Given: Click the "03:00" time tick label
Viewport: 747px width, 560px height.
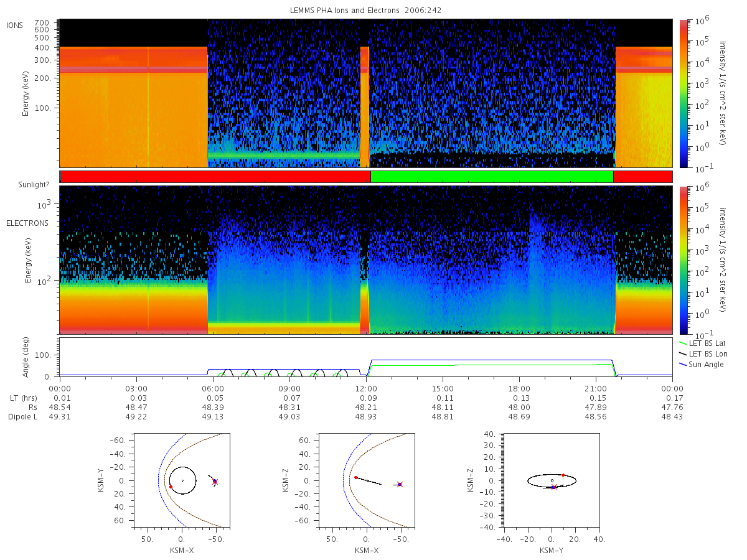Looking at the screenshot, I should (x=136, y=388).
